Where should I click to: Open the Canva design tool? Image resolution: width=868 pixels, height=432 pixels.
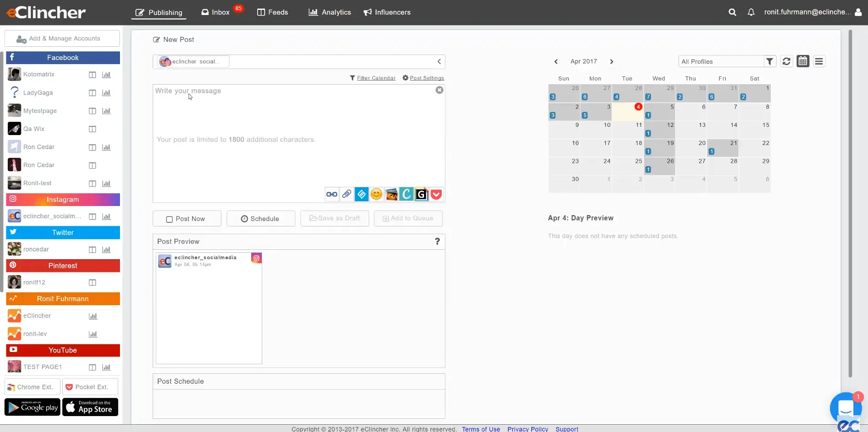pos(406,194)
